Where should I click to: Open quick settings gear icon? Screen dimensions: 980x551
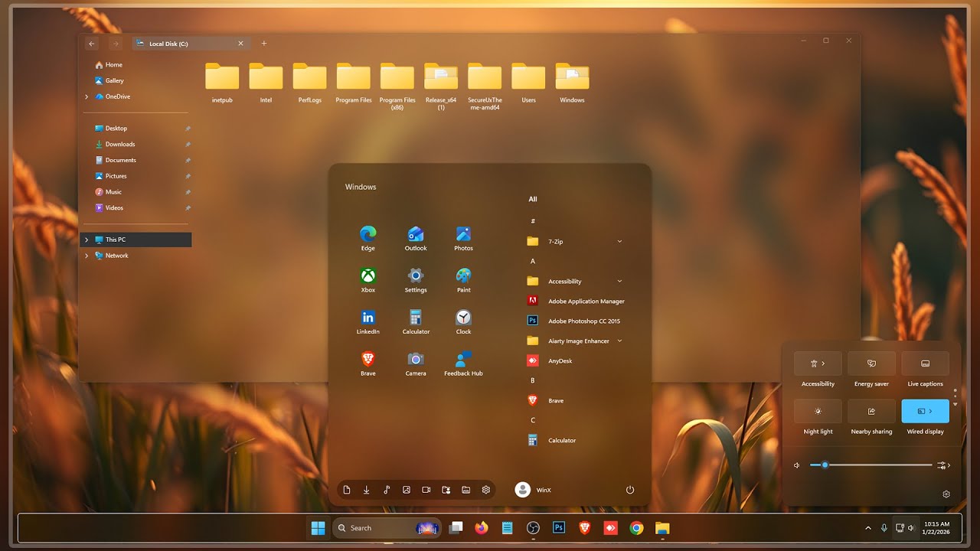[946, 494]
